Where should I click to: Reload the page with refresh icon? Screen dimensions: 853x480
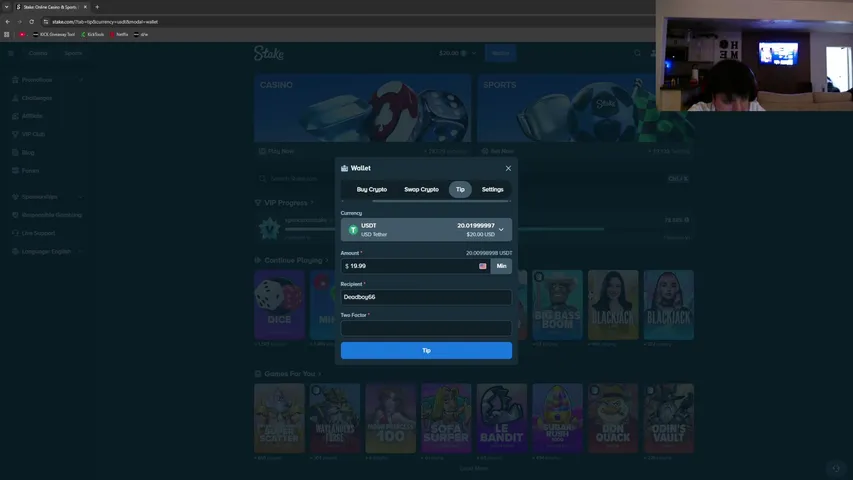pos(32,22)
